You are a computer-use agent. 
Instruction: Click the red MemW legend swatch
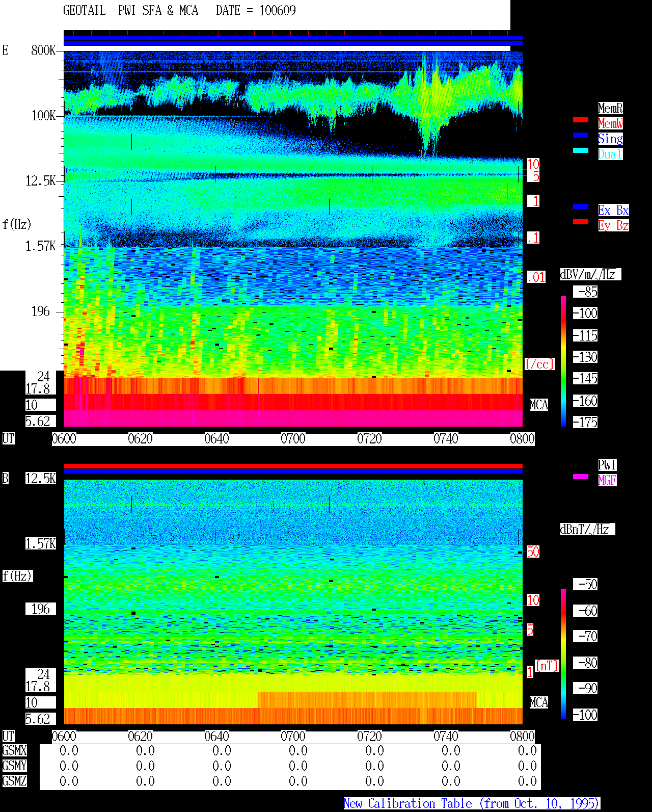581,120
